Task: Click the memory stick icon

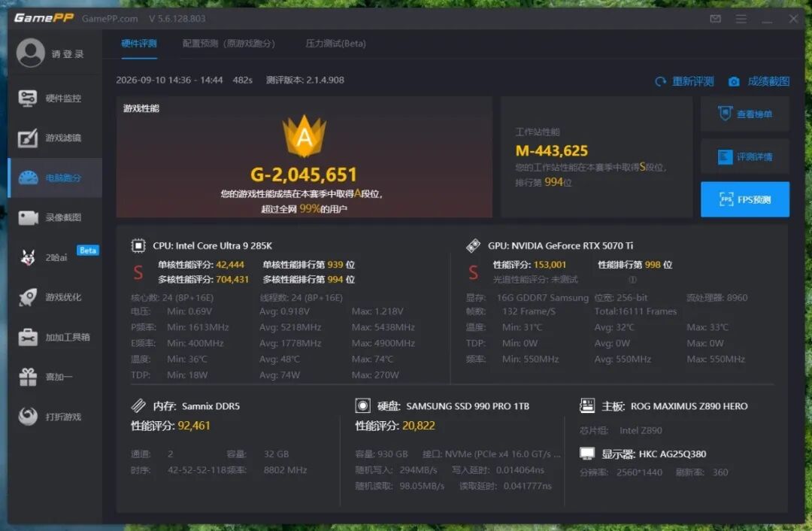Action: point(138,405)
